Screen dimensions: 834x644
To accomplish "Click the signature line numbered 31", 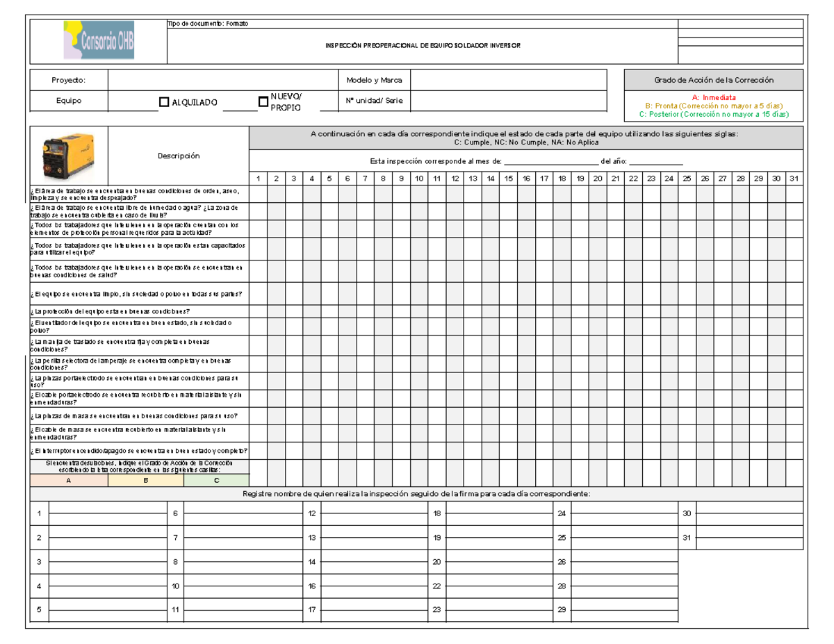I will point(749,538).
